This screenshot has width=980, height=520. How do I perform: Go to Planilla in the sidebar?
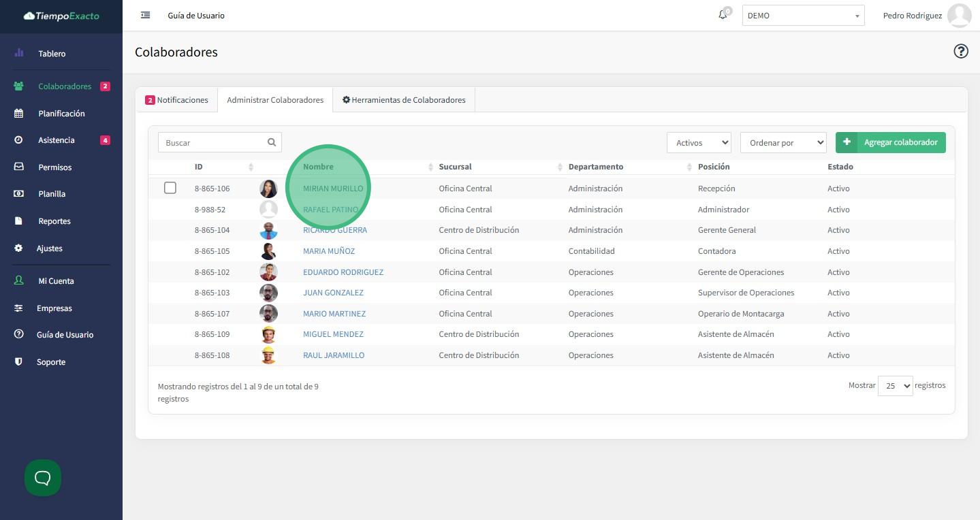coord(52,194)
